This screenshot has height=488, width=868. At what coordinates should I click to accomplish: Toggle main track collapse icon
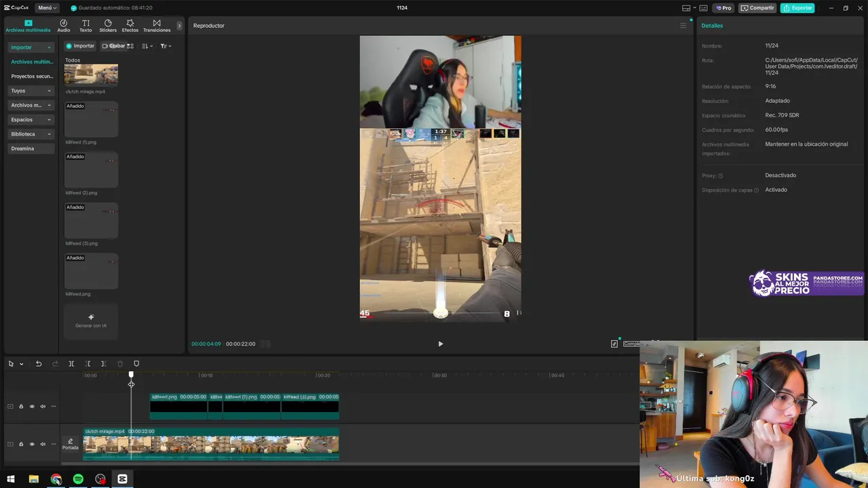point(10,444)
